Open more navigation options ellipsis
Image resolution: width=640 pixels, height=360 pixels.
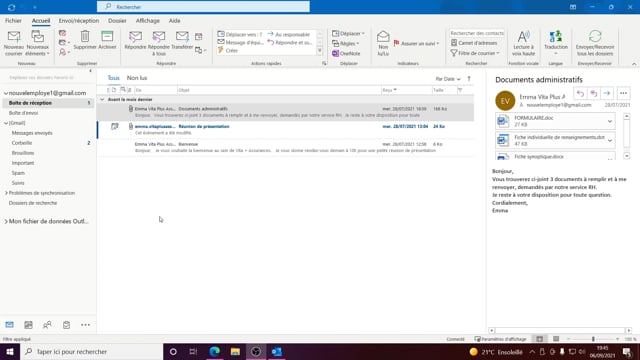(85, 325)
